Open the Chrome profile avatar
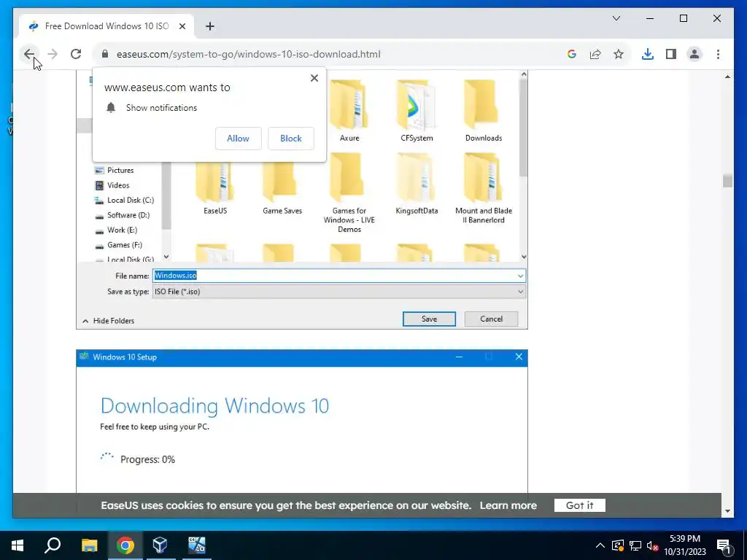This screenshot has width=747, height=560. click(x=694, y=54)
